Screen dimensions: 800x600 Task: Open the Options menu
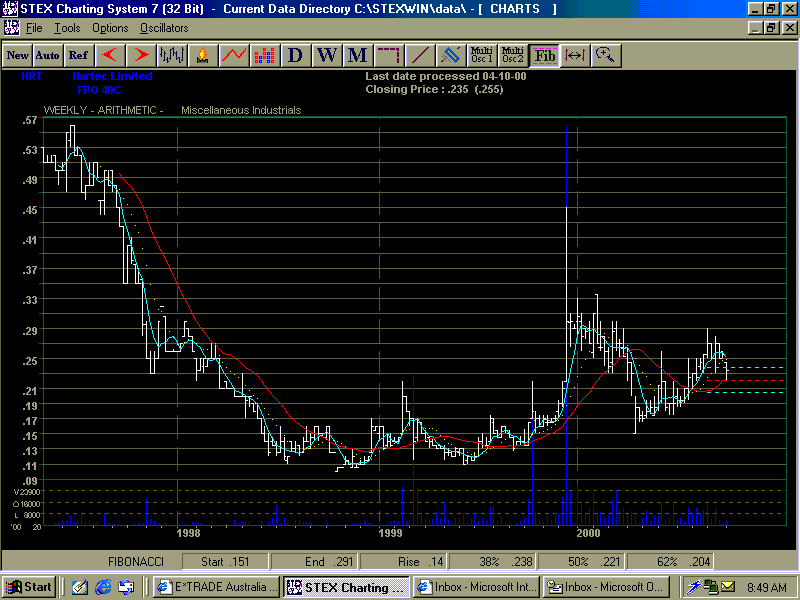pos(110,28)
